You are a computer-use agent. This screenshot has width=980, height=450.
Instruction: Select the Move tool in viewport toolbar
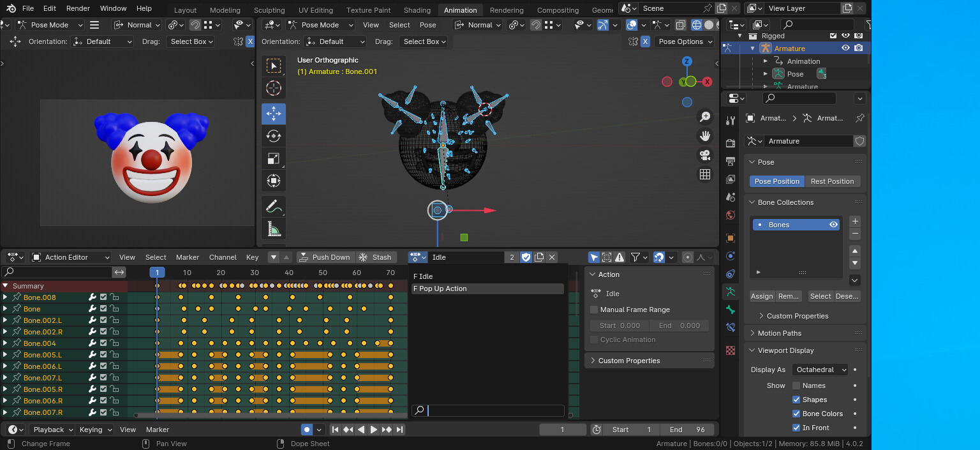[273, 114]
